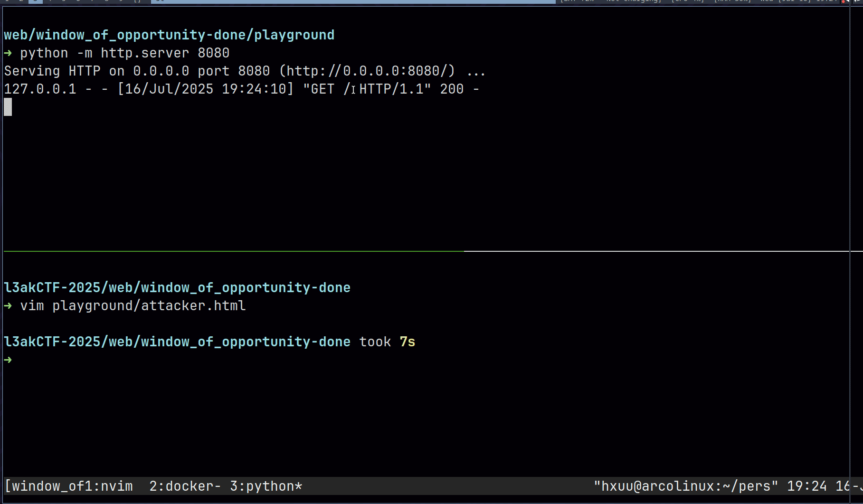Click the empty prompt arrow in bottom pane
863x504 pixels.
pos(8,360)
